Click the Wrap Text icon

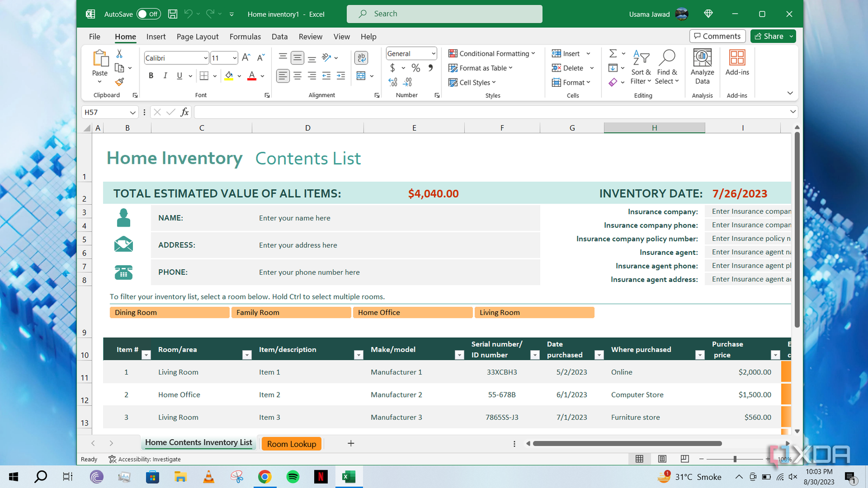tap(361, 57)
